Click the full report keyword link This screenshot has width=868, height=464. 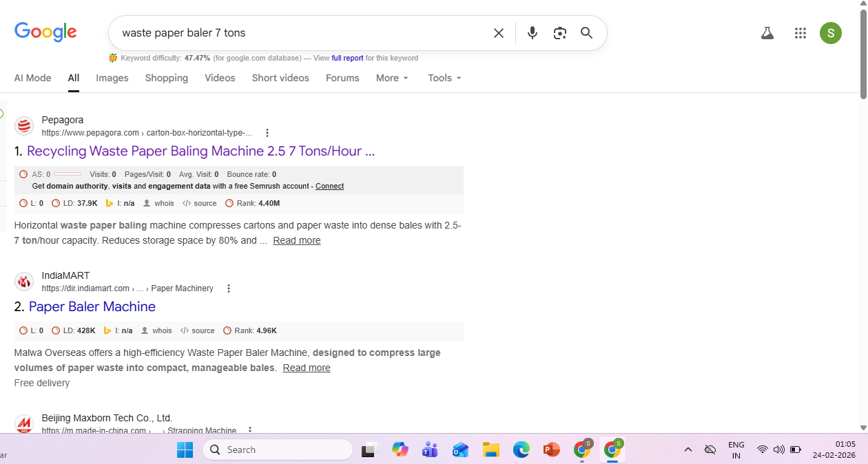347,58
